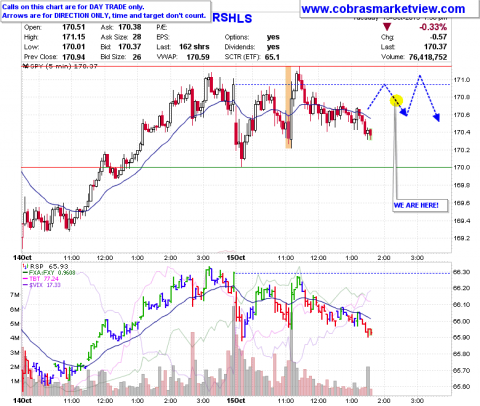
Task: Click the Ask price 170.38
Action: pyautogui.click(x=130, y=27)
